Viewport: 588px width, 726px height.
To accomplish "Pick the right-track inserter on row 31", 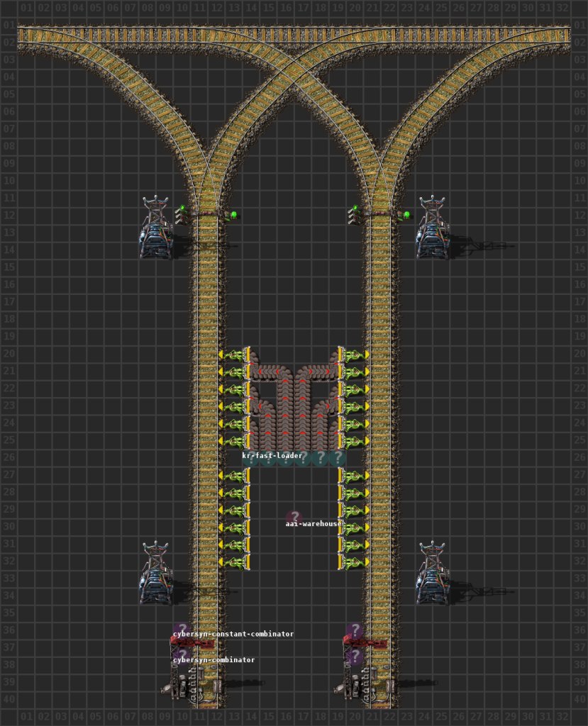I will click(x=354, y=545).
